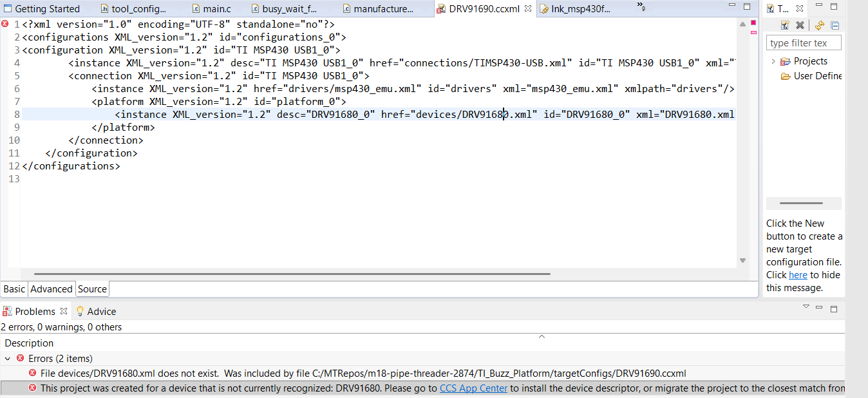Screen dimensions: 868x398
Task: Click line 8 in the XML editor
Action: pos(379,115)
